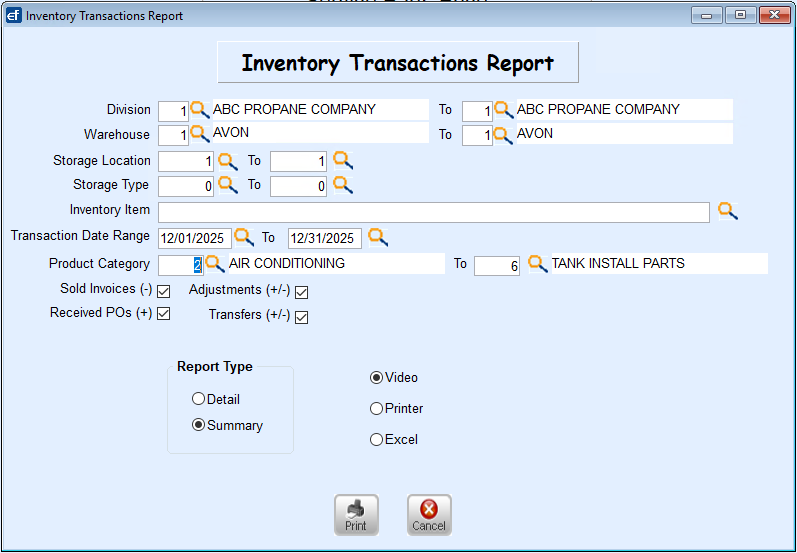Open lookup for starting Storage Location
Viewport: 797px width, 553px height.
coord(228,161)
